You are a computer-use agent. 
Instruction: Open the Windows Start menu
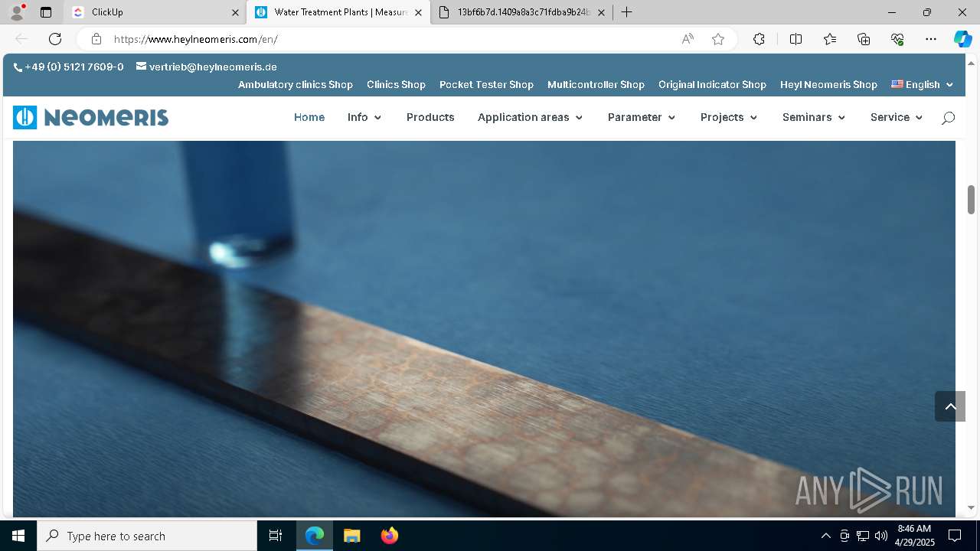click(x=18, y=536)
